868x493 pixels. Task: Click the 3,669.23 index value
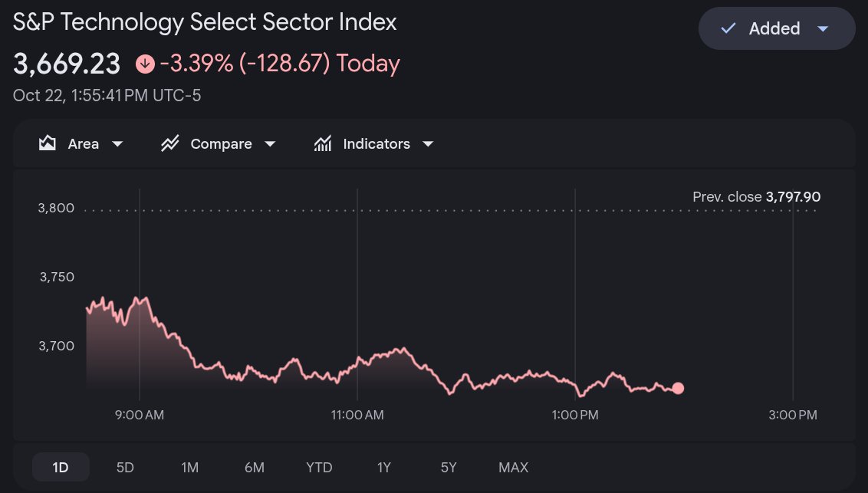coord(67,64)
